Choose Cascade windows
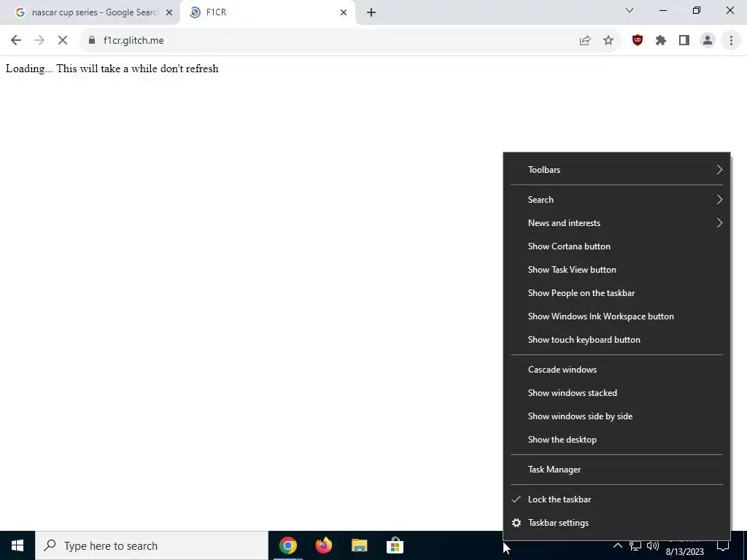747x560 pixels. (616, 370)
